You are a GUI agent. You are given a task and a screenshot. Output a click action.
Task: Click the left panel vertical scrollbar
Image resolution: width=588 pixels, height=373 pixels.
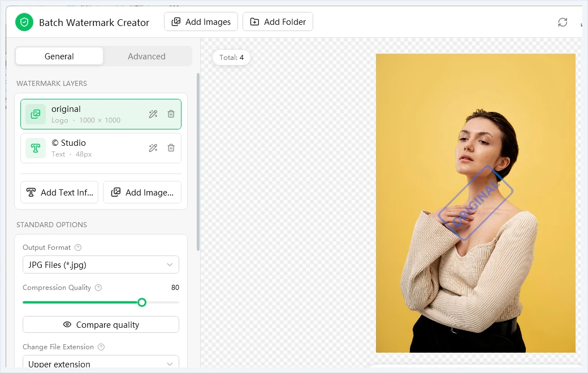198,162
